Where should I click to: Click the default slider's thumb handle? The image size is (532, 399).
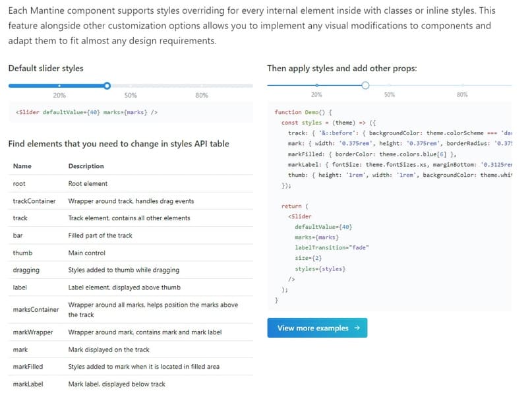pyautogui.click(x=107, y=85)
